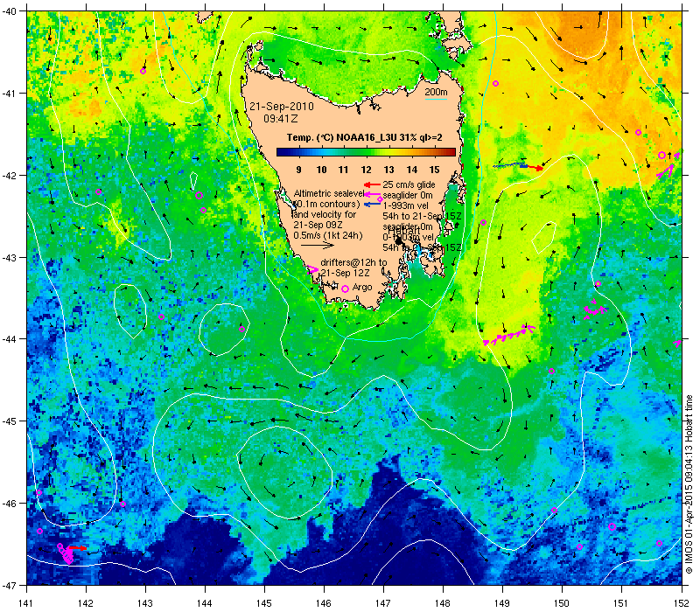Click the blue 1-993m vel legend arrow
The width and height of the screenshot is (700, 612).
click(x=372, y=205)
